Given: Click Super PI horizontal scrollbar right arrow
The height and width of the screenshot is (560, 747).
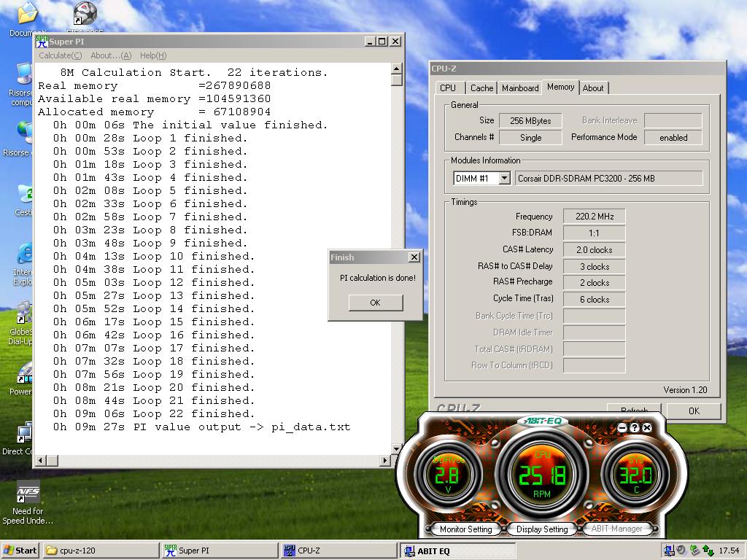Looking at the screenshot, I should pos(385,461).
